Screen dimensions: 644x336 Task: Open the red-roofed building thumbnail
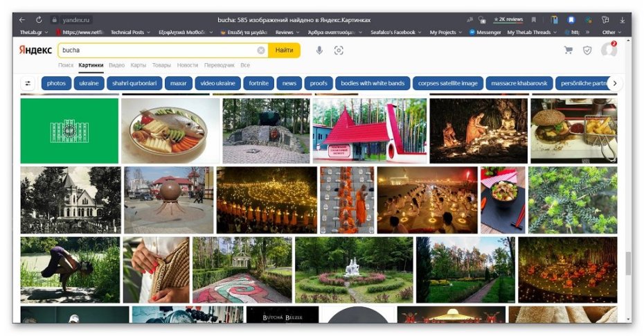[370, 131]
